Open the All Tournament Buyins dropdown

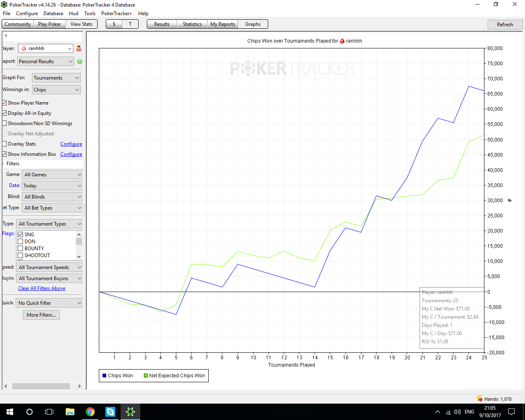pyautogui.click(x=49, y=278)
